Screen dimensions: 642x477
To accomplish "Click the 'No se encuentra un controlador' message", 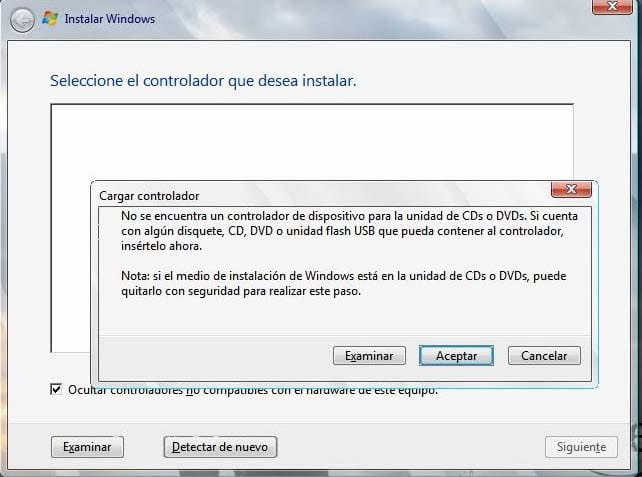I will pyautogui.click(x=349, y=231).
